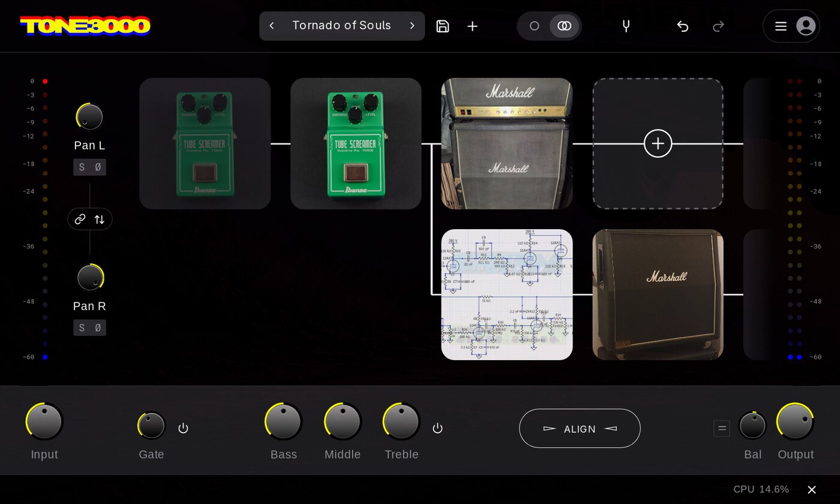This screenshot has height=504, width=840.
Task: Select the circuit schematic amp block
Action: (507, 295)
